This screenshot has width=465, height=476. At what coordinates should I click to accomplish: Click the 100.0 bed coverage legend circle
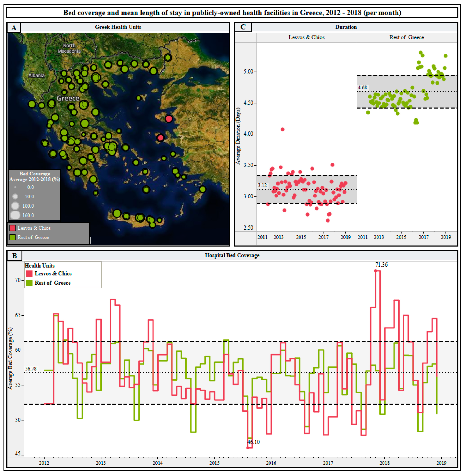click(15, 206)
